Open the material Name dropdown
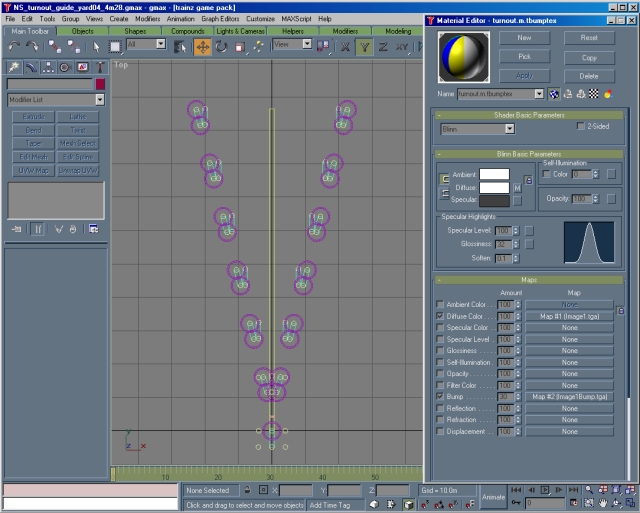The width and height of the screenshot is (640, 513). tap(539, 94)
